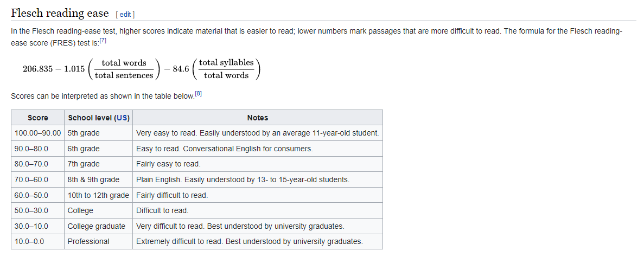Click the Flesch reading ease heading

click(x=60, y=14)
